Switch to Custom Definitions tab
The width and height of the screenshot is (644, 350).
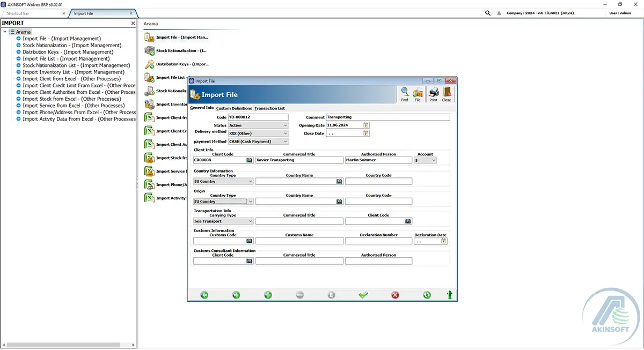coord(234,108)
